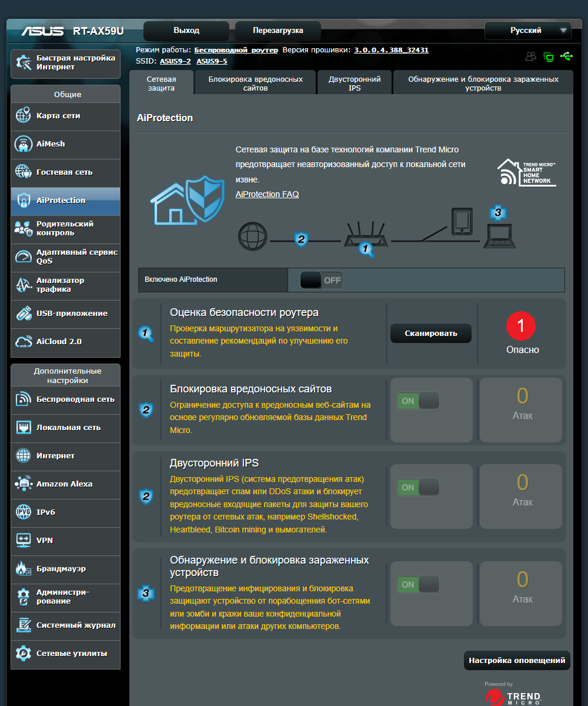The image size is (588, 706).
Task: Open the Русский language dropdown
Action: click(527, 31)
